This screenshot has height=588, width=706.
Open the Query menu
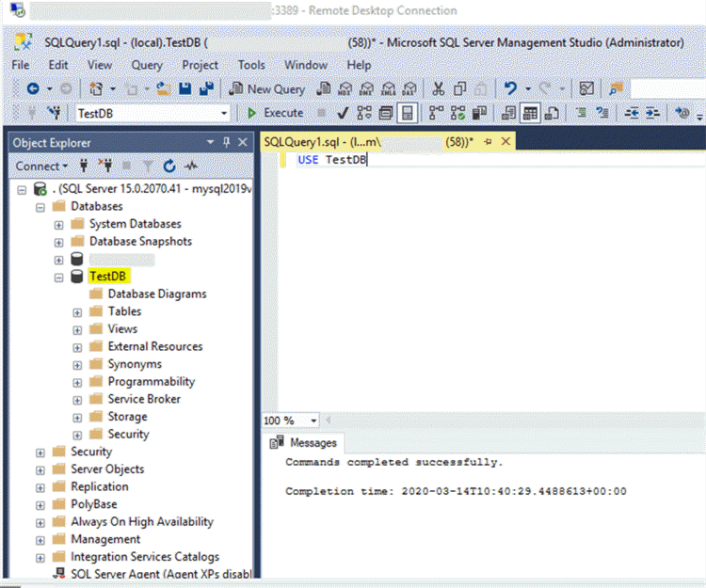pyautogui.click(x=146, y=65)
